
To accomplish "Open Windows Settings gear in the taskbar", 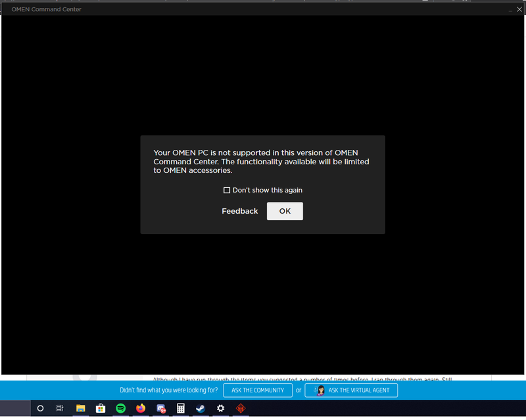I will 220,408.
